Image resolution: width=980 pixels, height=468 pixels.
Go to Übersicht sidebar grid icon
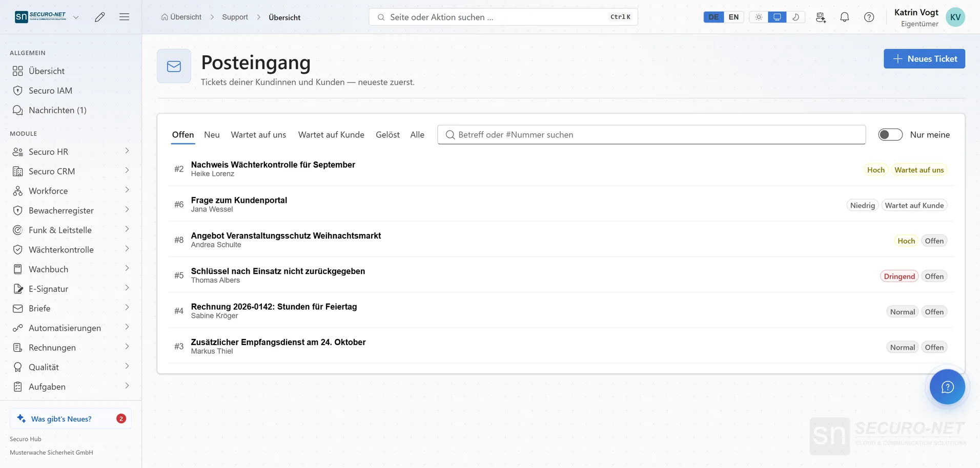18,71
